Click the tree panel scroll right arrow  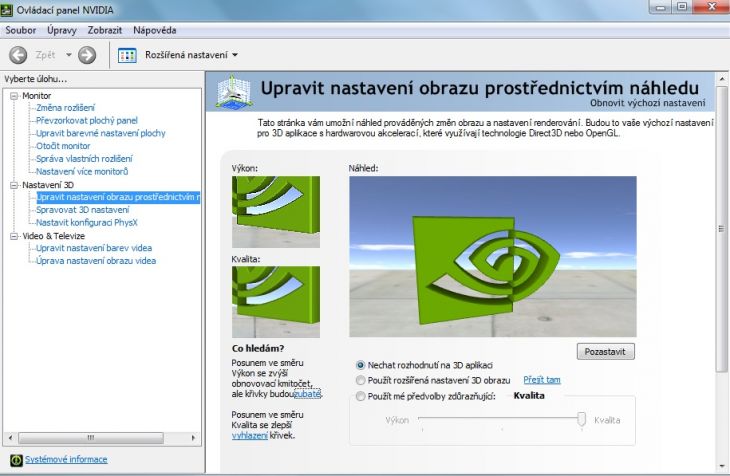[x=194, y=438]
